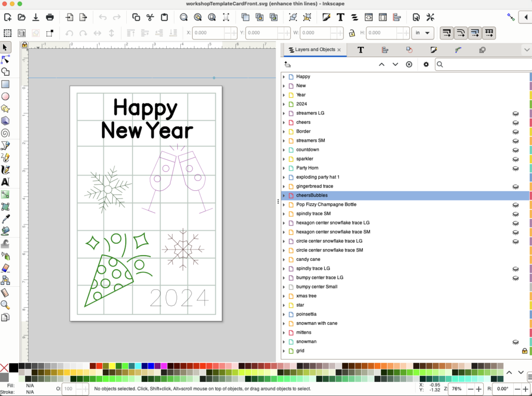Select the Rectangle tool
This screenshot has height=396, width=532.
tap(5, 84)
